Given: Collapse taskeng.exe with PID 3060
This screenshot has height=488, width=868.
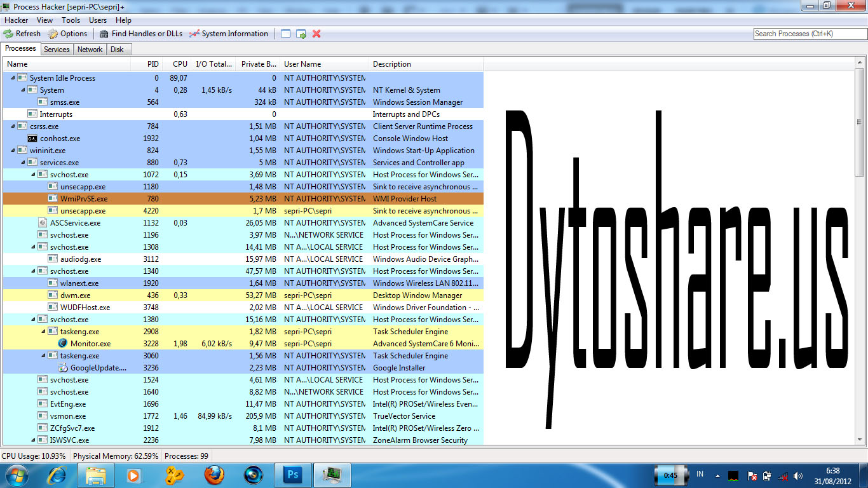Looking at the screenshot, I should (x=43, y=356).
